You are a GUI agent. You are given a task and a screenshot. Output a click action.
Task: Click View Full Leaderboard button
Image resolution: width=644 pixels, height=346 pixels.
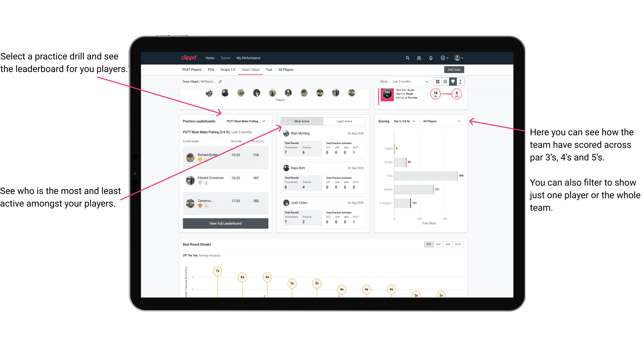[225, 223]
